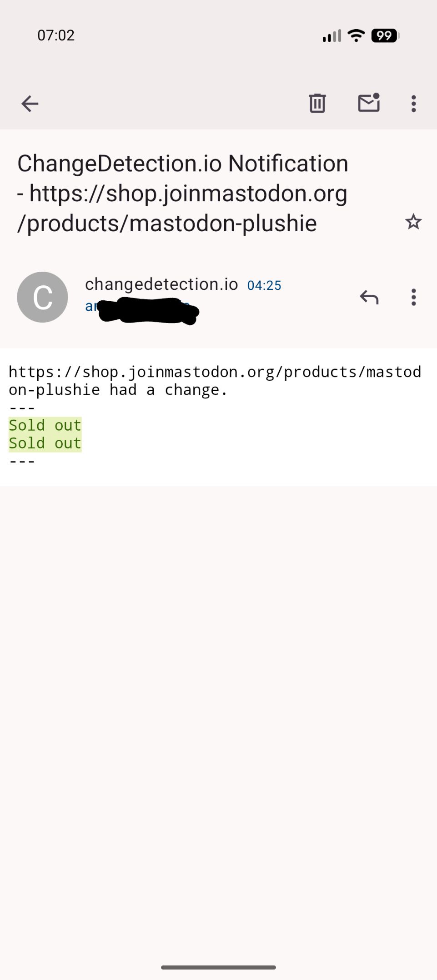Tap the 04:25 message timestamp
The width and height of the screenshot is (437, 980).
(264, 285)
